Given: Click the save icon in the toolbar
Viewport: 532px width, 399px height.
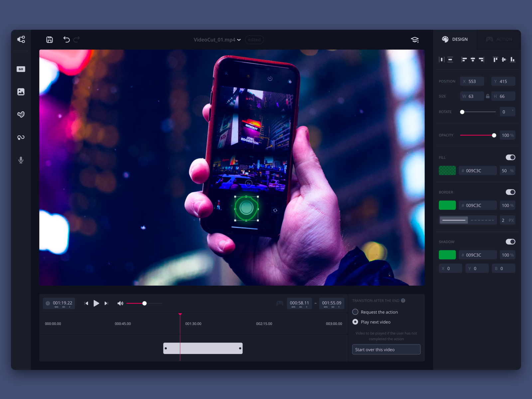Looking at the screenshot, I should pyautogui.click(x=49, y=40).
